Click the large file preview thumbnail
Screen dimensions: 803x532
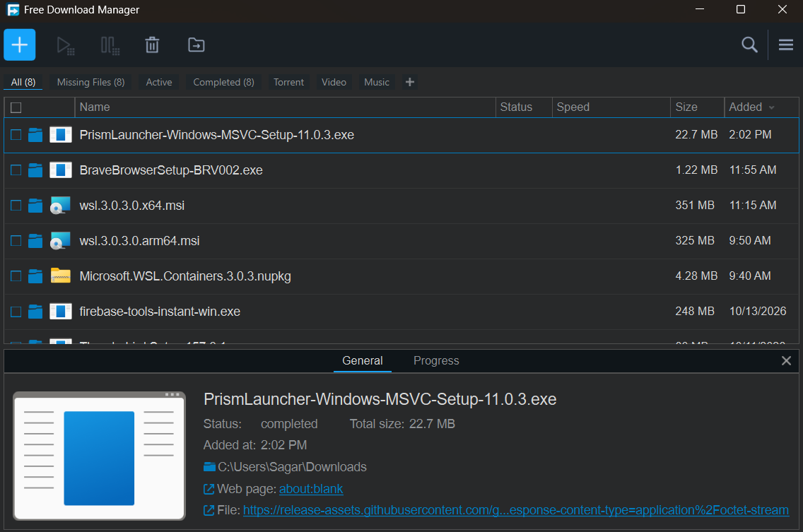100,456
